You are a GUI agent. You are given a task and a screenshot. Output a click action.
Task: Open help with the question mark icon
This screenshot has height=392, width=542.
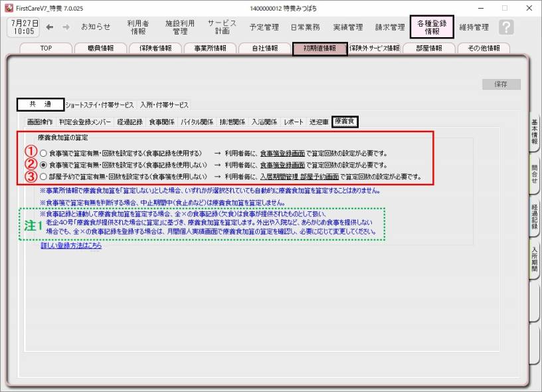pos(506,27)
